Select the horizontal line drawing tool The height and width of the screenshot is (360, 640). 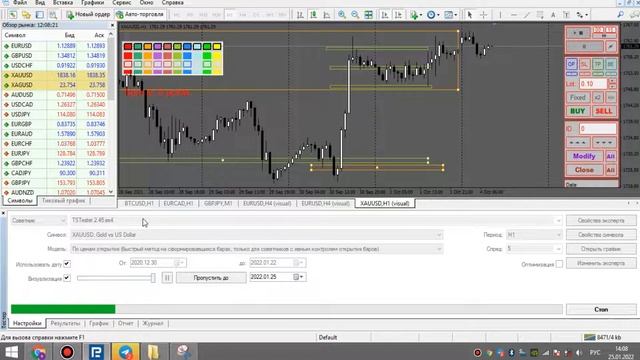513,15
